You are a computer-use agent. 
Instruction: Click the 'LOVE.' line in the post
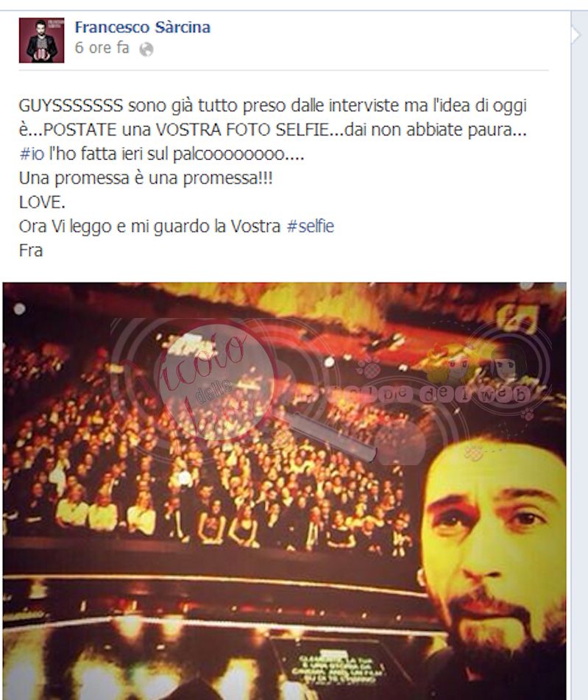[42, 202]
